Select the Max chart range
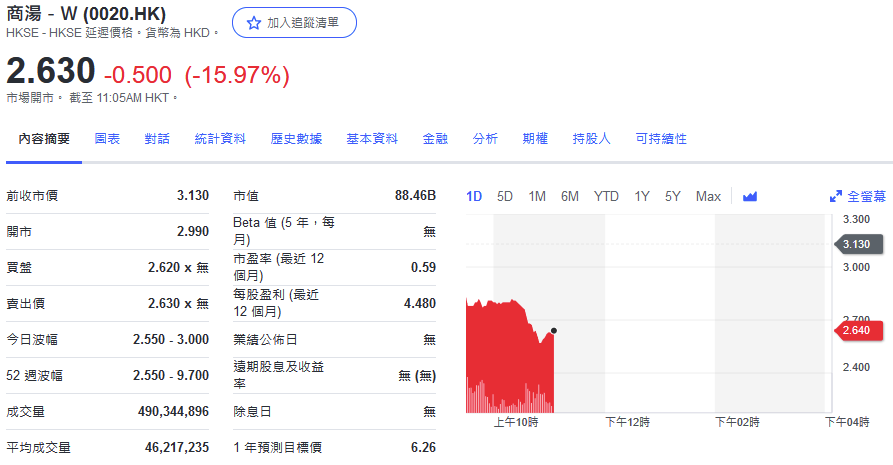 708,196
